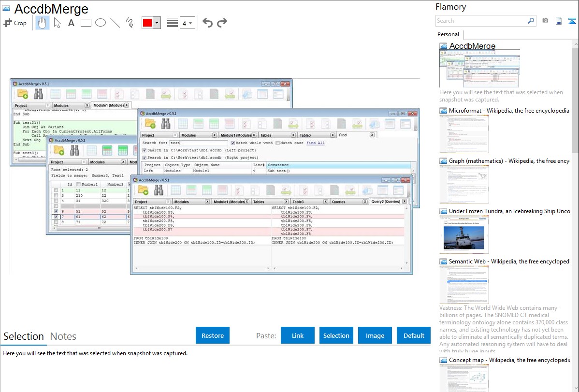Click the page icon next to the camera
The width and height of the screenshot is (579, 392).
tap(559, 21)
